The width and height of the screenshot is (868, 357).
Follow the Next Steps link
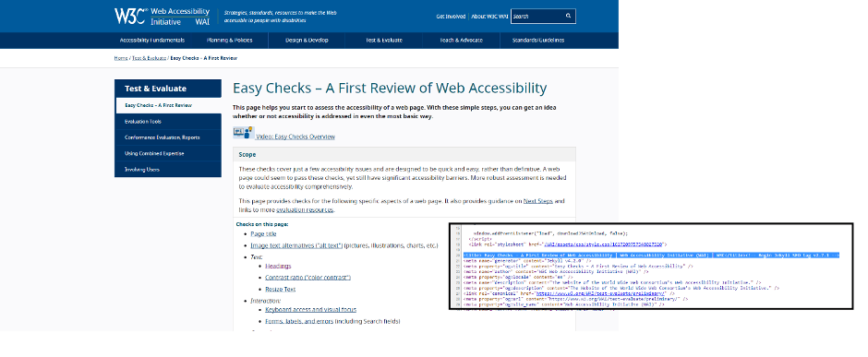[x=538, y=201]
